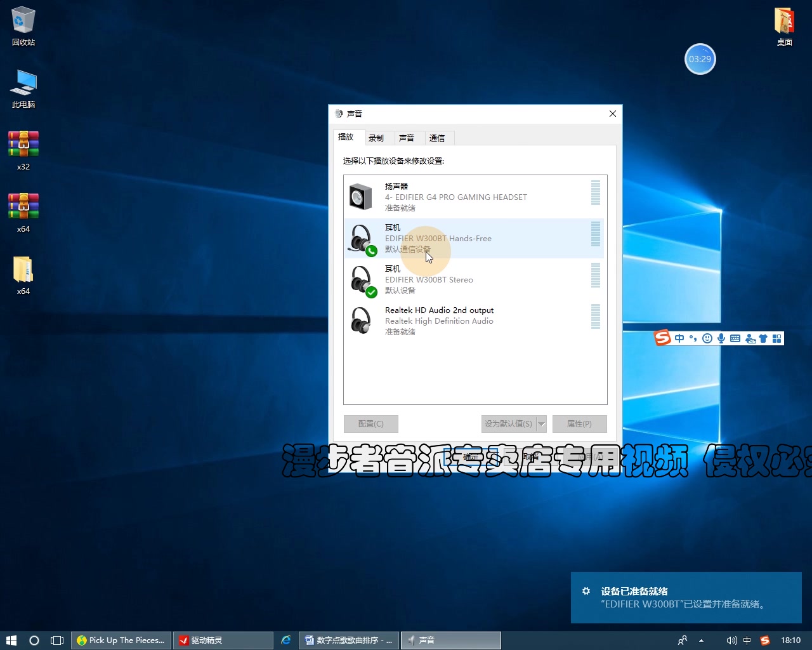The height and width of the screenshot is (650, 812).
Task: Select the This PC desktop icon
Action: pos(23,89)
